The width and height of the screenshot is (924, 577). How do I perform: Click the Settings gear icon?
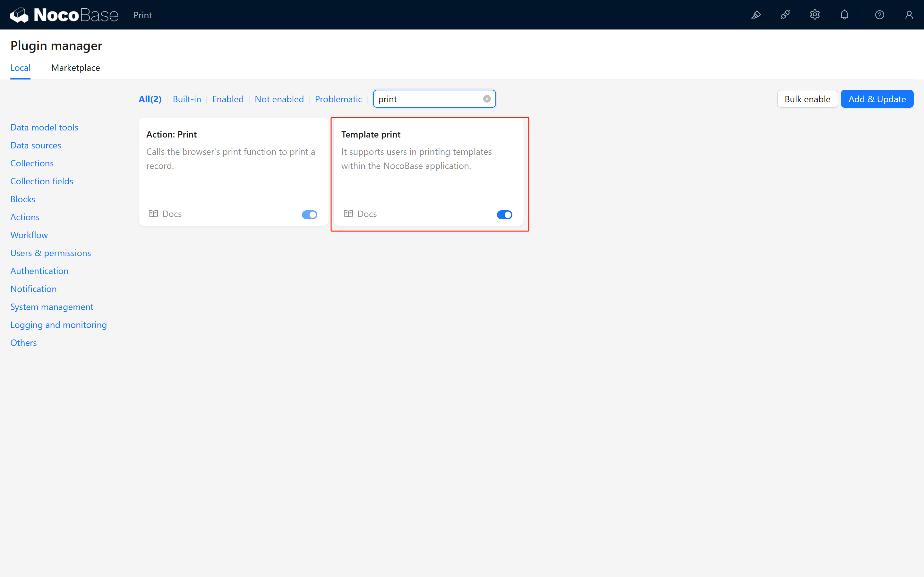[814, 15]
